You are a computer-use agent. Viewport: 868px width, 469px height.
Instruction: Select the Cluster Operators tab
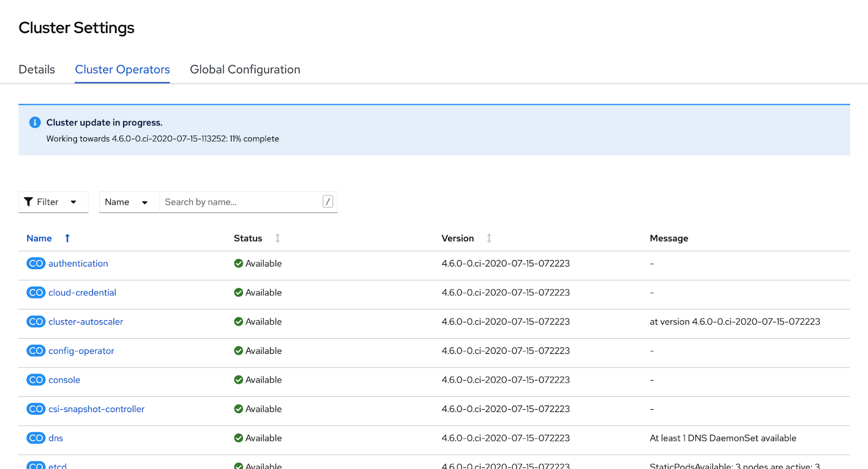[x=122, y=69]
